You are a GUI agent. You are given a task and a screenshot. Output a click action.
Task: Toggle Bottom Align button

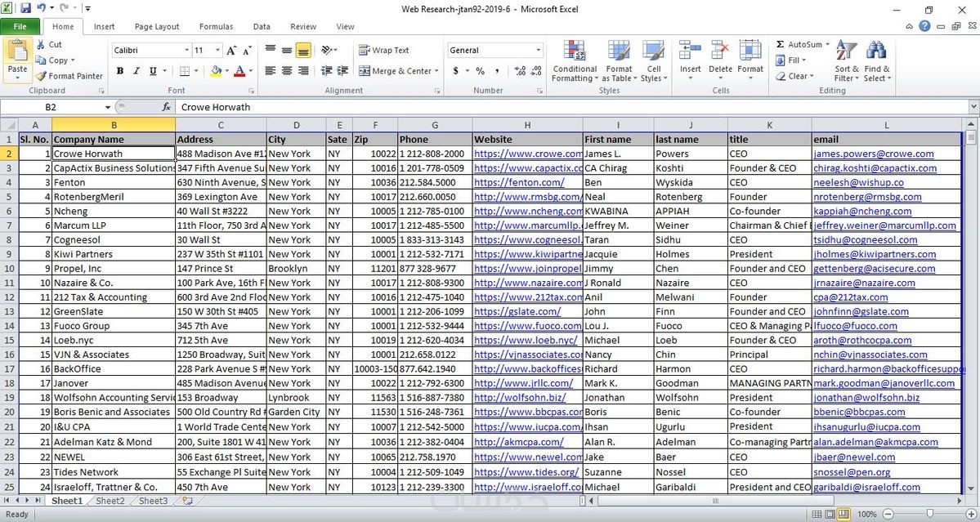[303, 50]
